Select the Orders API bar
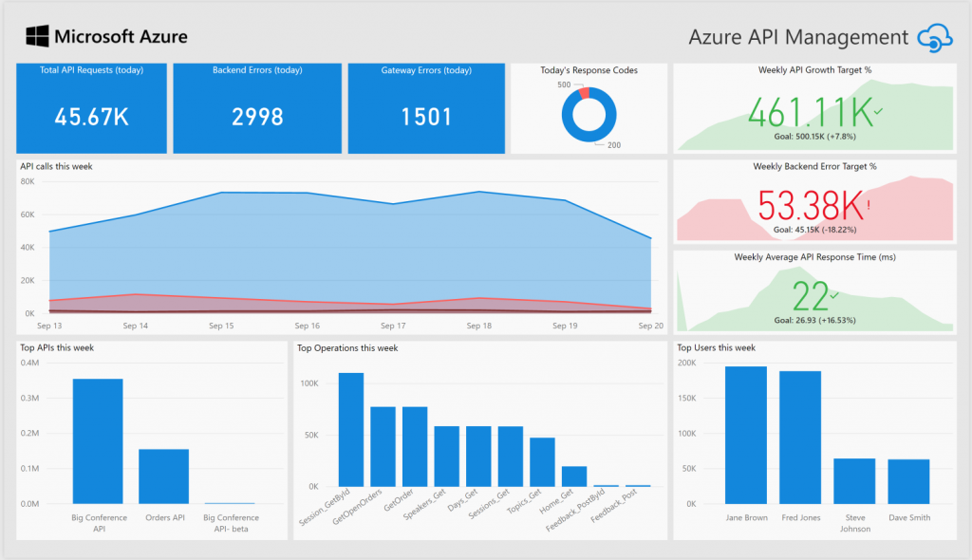972x560 pixels. [163, 476]
